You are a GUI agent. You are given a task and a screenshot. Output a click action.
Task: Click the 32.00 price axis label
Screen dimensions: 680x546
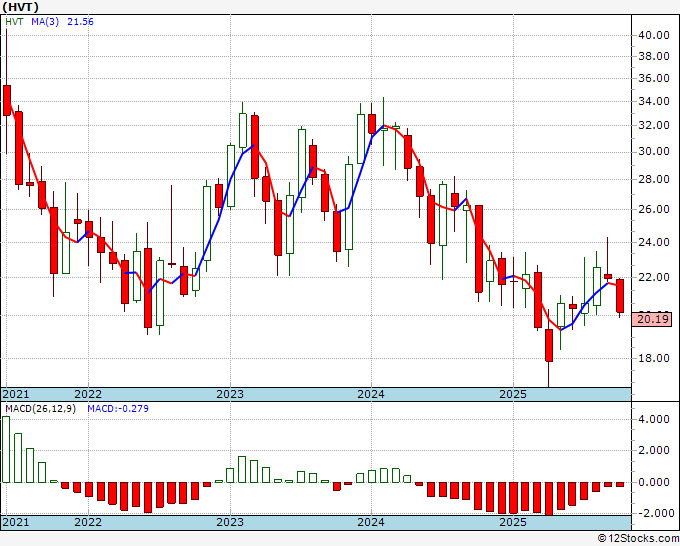click(x=654, y=126)
